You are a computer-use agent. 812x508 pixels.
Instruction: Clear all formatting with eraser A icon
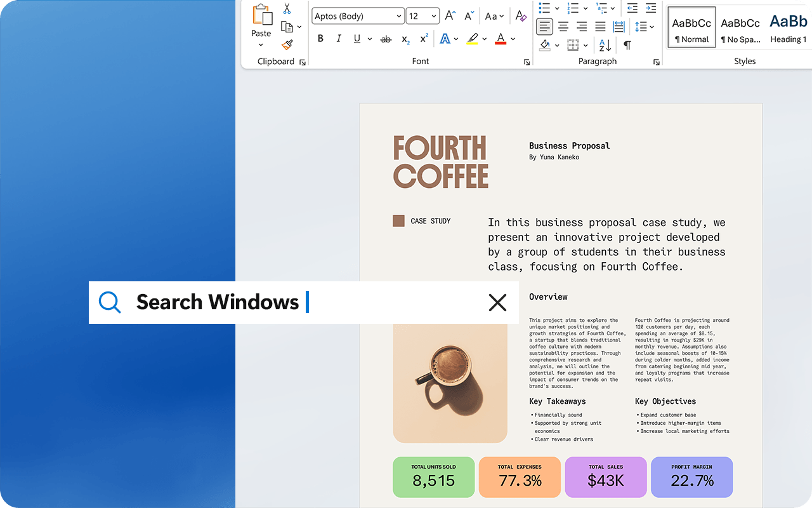pyautogui.click(x=521, y=16)
